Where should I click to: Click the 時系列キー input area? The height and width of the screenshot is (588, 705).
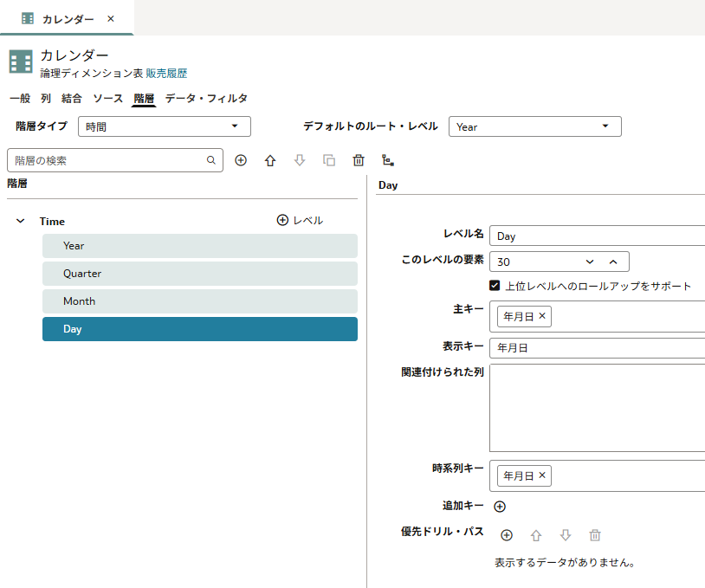(597, 475)
